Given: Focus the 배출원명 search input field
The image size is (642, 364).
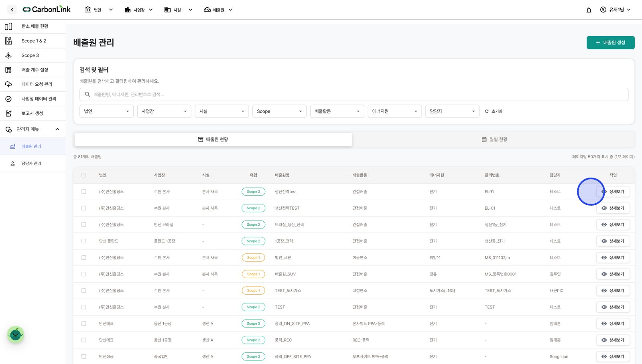Looking at the screenshot, I should (354, 95).
